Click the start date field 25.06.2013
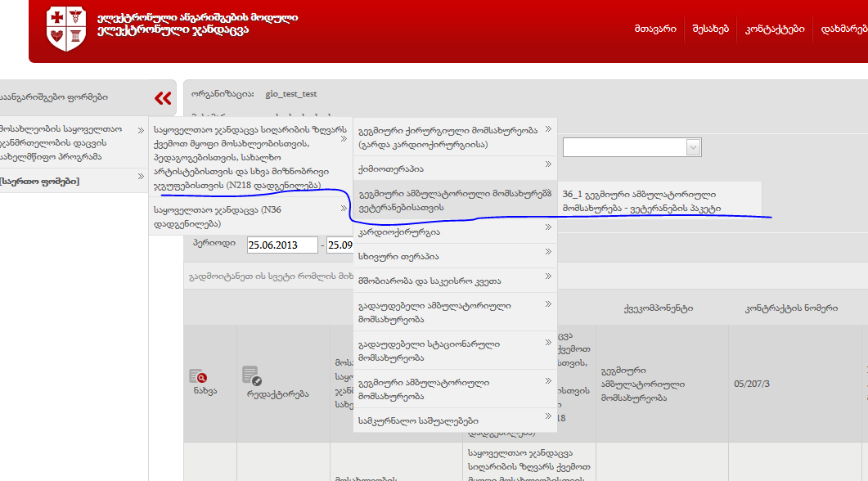The width and height of the screenshot is (868, 481). click(282, 245)
